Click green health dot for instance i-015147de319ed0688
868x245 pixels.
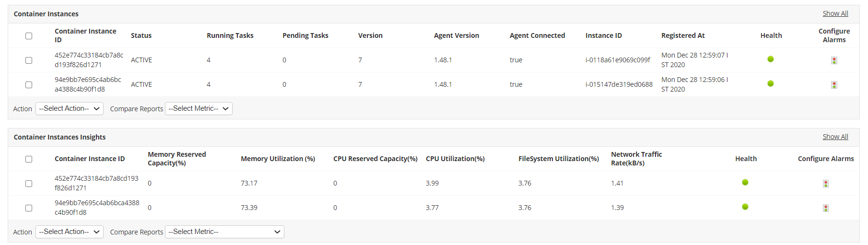click(x=770, y=83)
